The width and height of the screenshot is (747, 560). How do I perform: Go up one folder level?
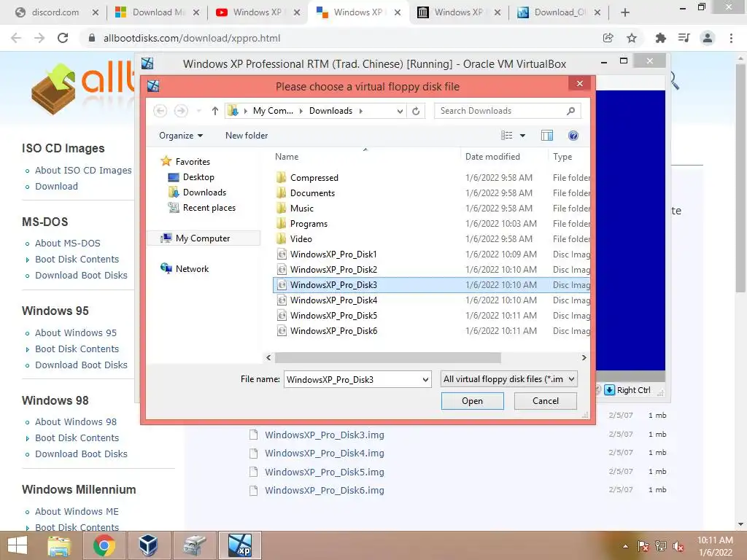[x=215, y=111]
